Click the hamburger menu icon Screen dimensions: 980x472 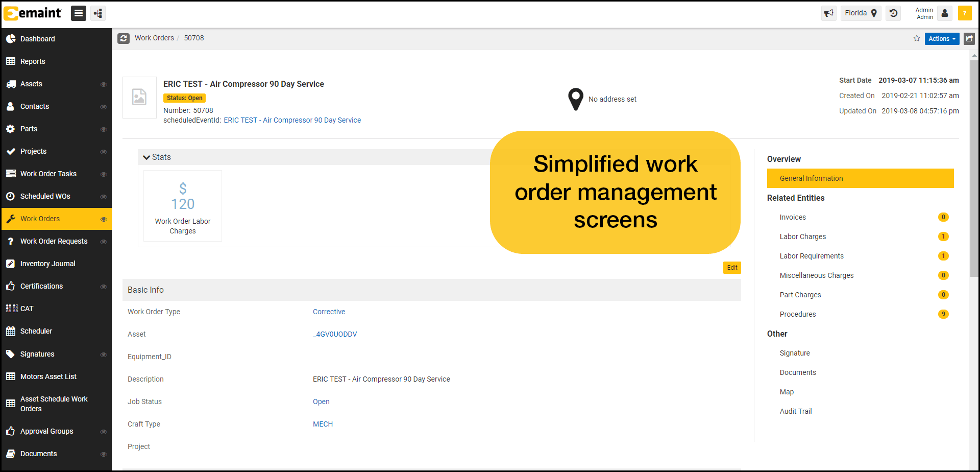(x=78, y=13)
